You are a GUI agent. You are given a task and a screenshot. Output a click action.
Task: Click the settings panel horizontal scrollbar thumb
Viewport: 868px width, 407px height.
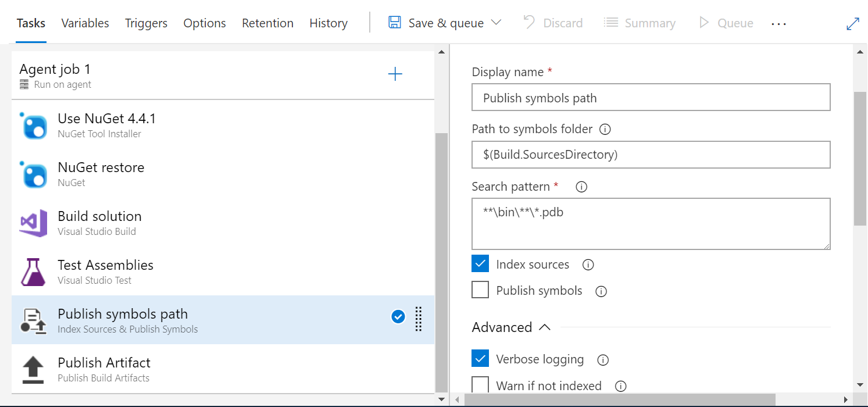tap(620, 400)
